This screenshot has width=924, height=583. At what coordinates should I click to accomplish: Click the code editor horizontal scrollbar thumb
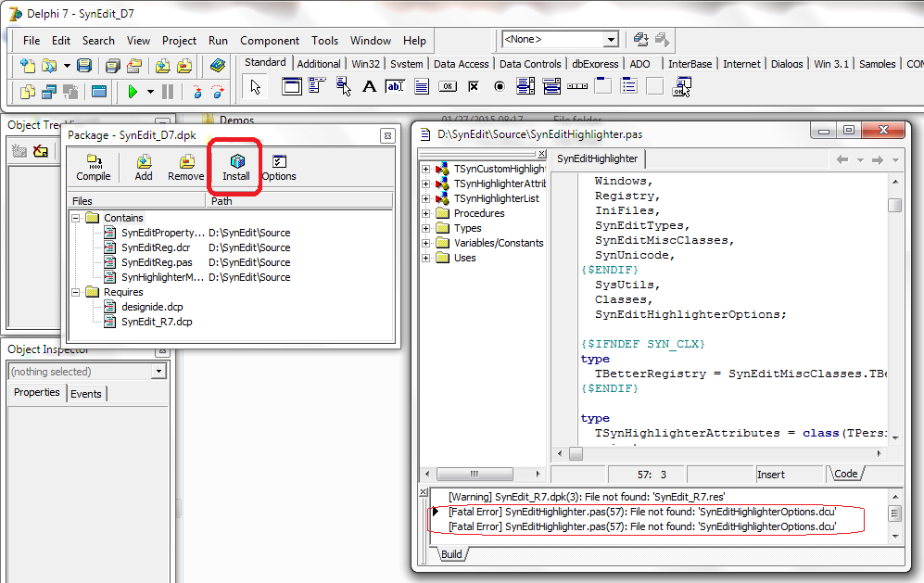point(576,453)
